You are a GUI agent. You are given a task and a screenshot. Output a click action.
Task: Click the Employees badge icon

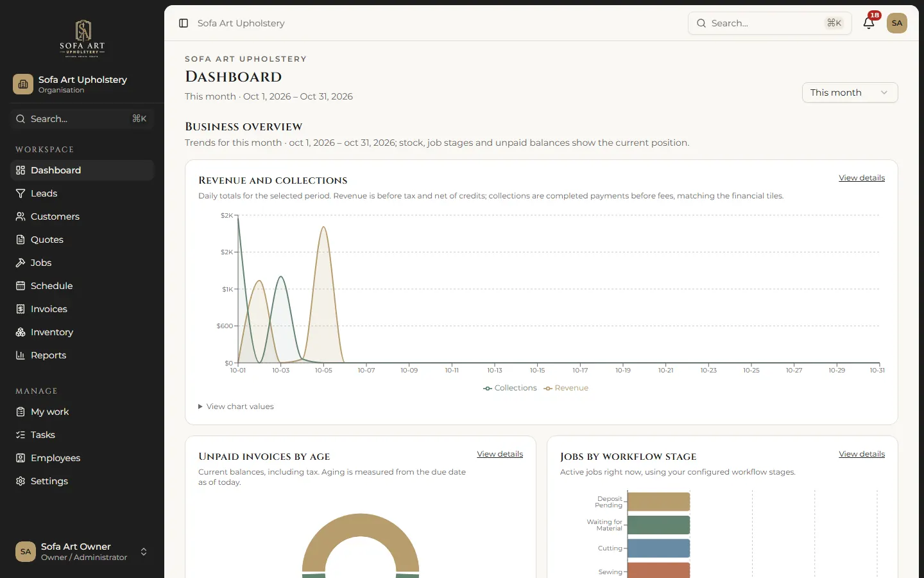(x=21, y=458)
